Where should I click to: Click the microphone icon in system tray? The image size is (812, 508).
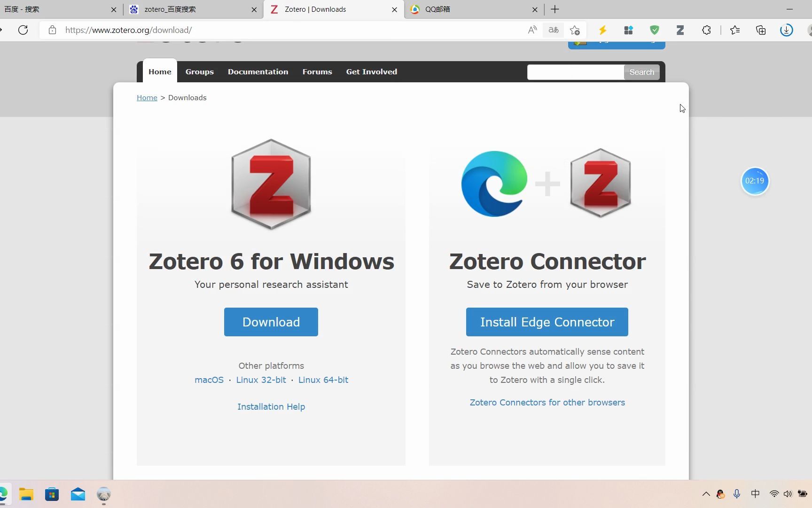[737, 494]
